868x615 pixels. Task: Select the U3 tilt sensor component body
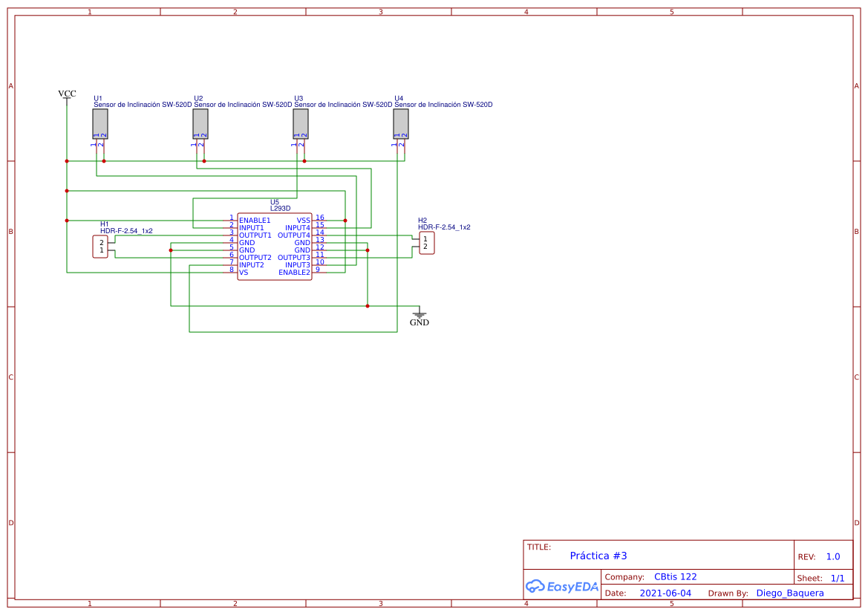301,123
